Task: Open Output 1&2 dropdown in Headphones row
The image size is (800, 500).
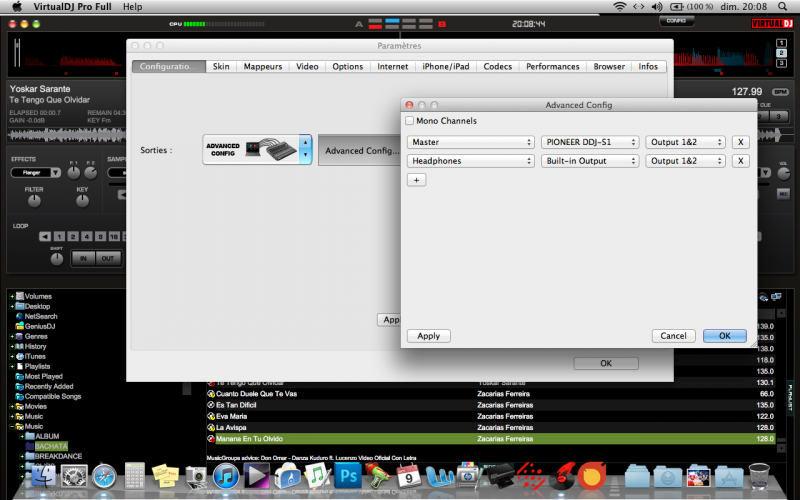Action: pos(685,161)
